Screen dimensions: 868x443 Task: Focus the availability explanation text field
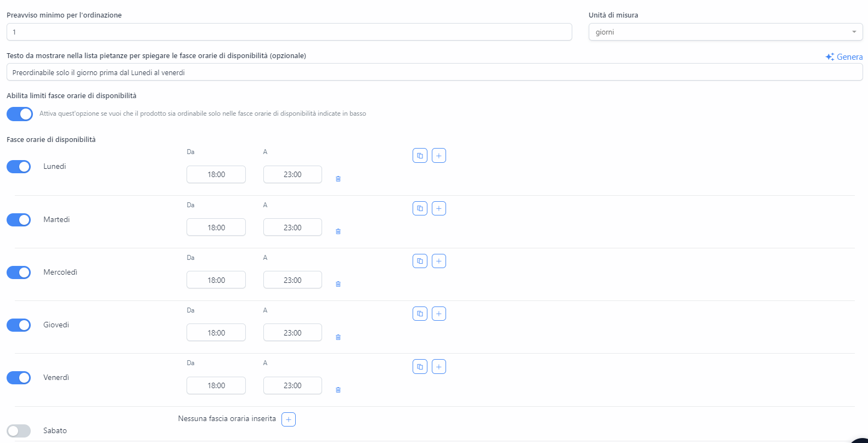(x=435, y=72)
